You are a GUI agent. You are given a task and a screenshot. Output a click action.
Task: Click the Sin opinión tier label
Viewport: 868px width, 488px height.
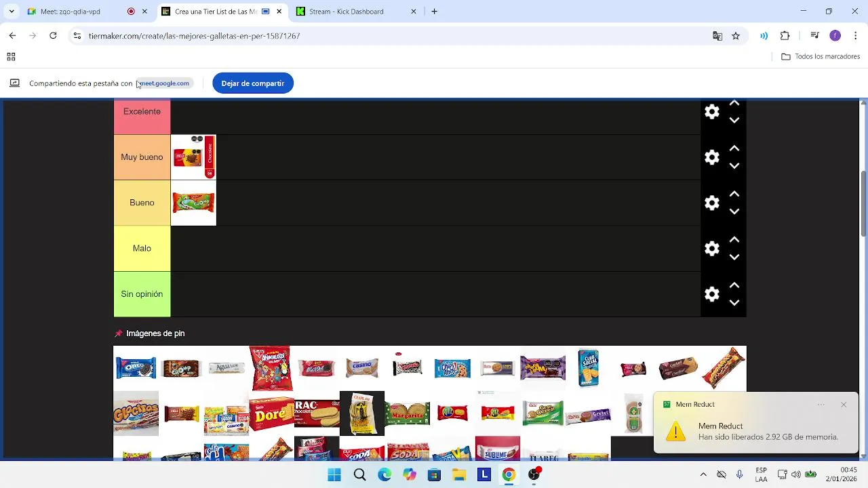point(142,294)
